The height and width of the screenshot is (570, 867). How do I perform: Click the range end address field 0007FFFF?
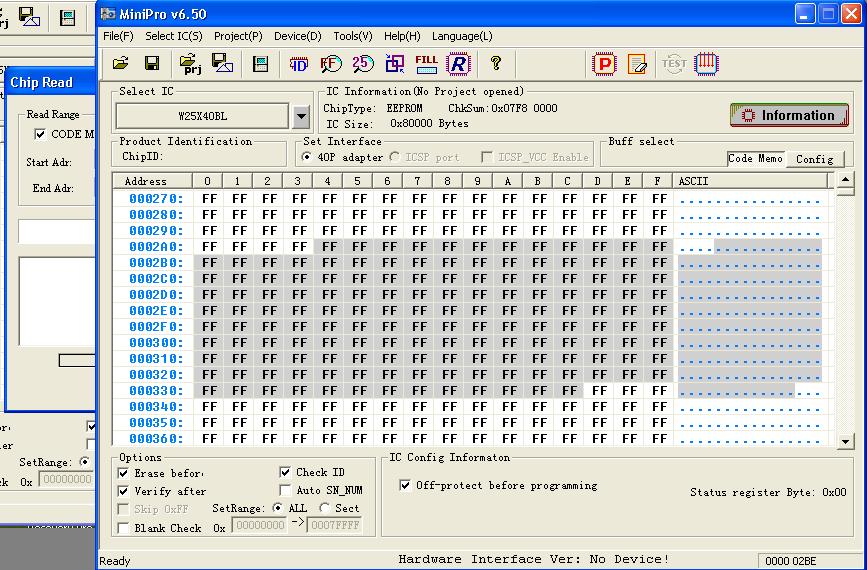click(335, 525)
